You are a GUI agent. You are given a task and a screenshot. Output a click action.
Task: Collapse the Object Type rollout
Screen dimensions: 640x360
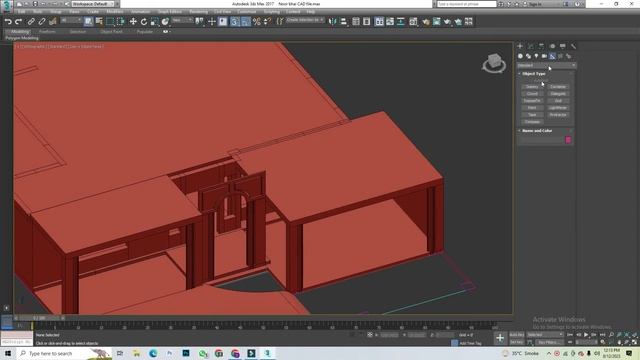pyautogui.click(x=533, y=73)
